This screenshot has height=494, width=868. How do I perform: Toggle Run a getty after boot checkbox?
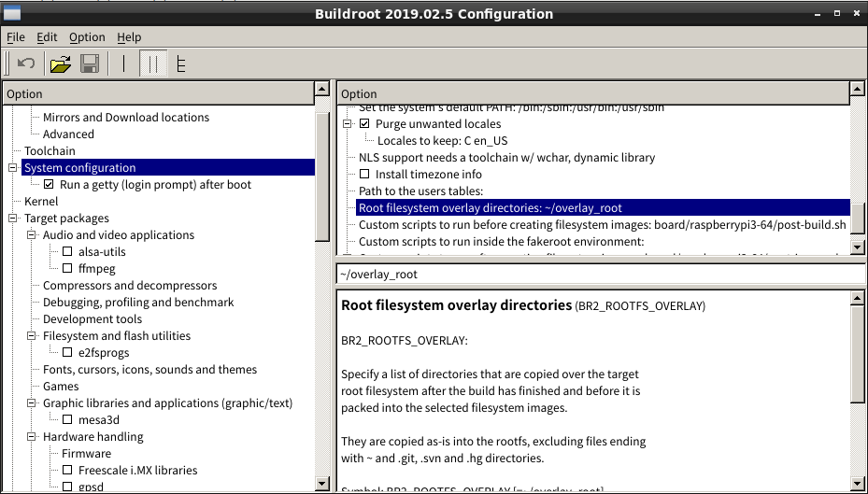49,184
